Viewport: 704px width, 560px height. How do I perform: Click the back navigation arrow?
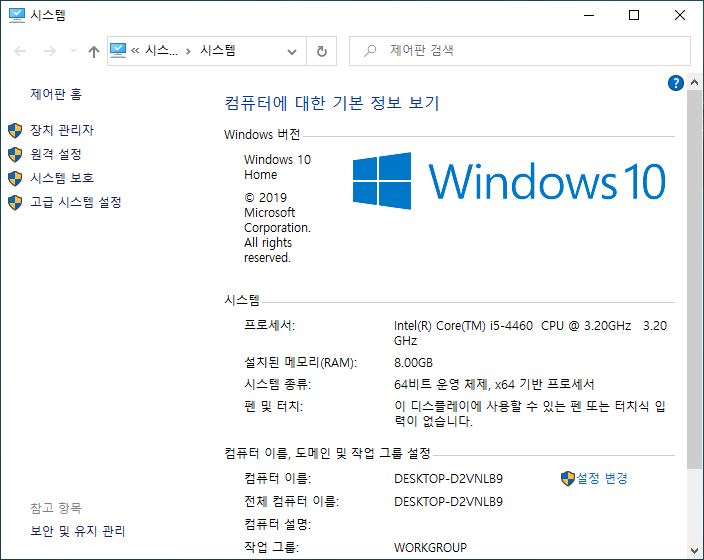[20, 51]
